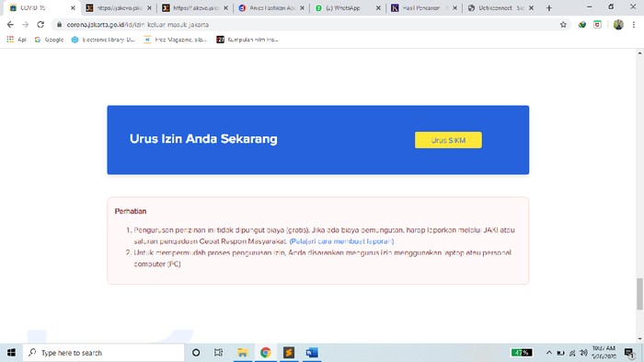Switch to the WhatsApp tab
The image size is (644, 362).
(348, 7)
